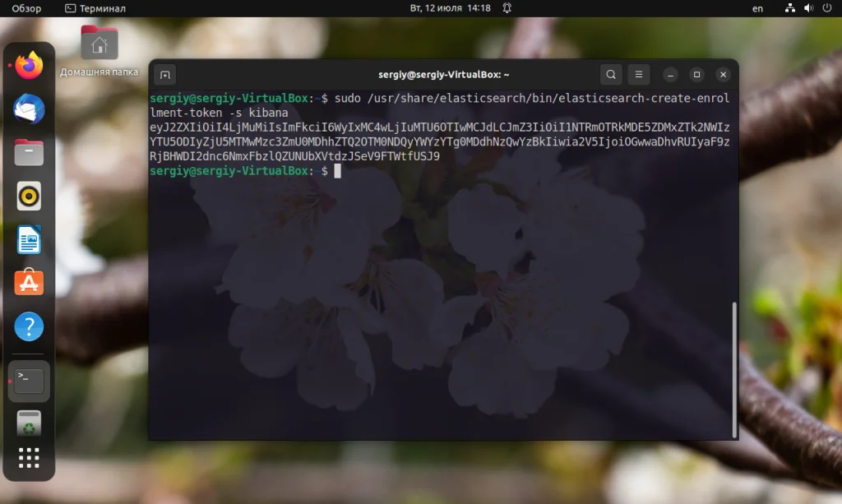The height and width of the screenshot is (504, 842).
Task: Open the Help application
Action: coord(28,326)
